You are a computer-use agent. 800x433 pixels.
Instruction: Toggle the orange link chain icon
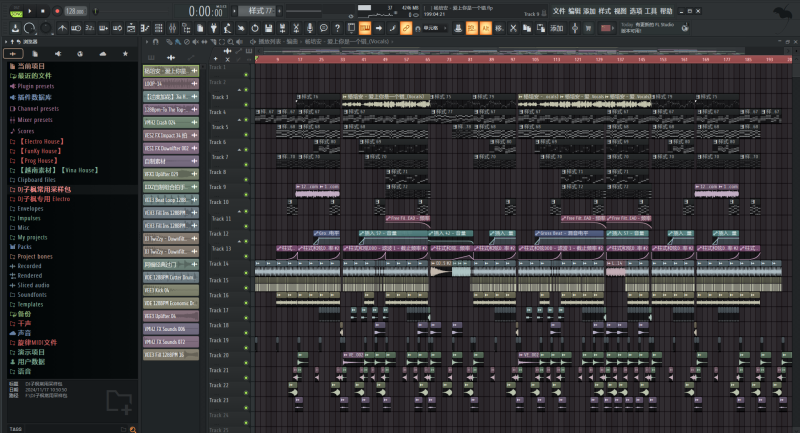(406, 28)
